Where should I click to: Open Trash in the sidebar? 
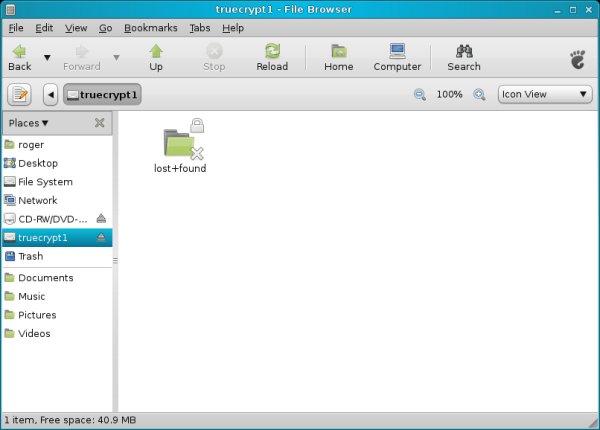57,256
